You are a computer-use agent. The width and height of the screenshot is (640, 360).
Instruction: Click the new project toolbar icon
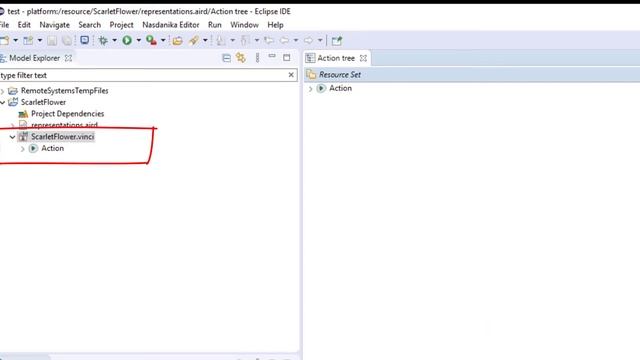[28, 40]
